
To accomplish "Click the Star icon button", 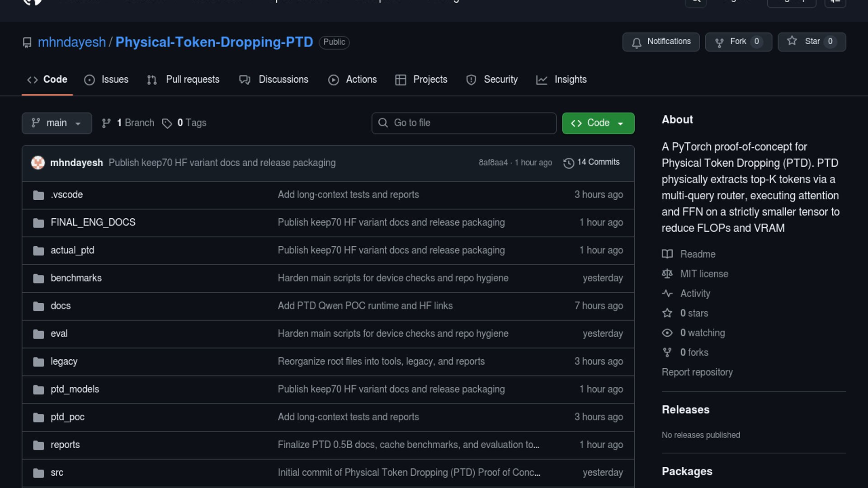I will pos(792,41).
